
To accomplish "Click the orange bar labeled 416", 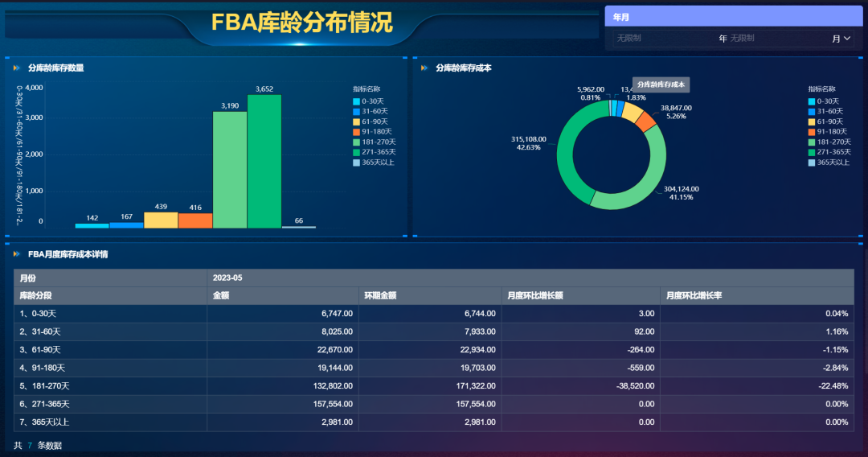I will click(x=195, y=220).
